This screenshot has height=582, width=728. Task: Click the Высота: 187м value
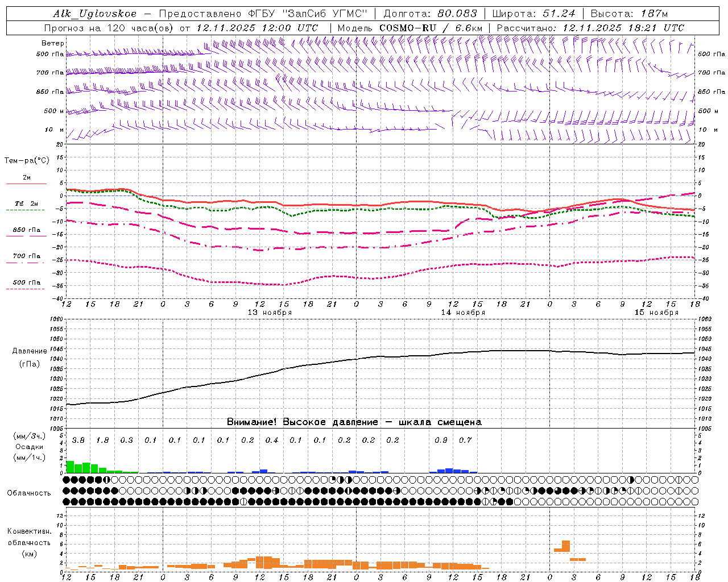tap(629, 14)
